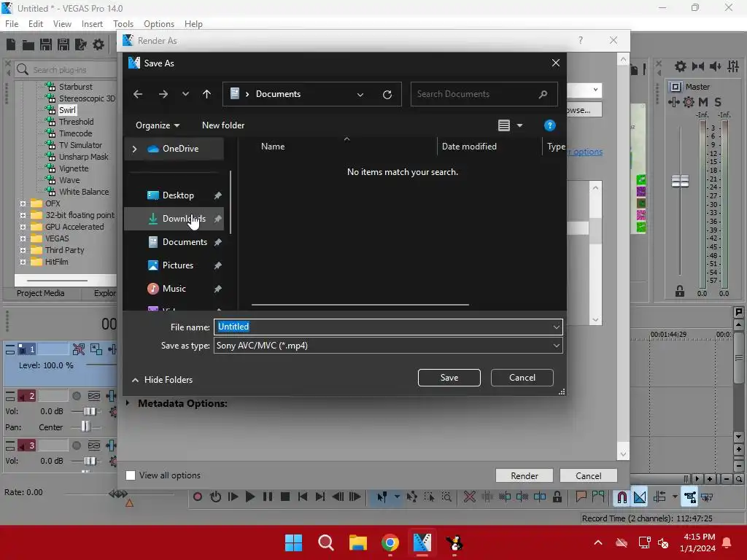
Task: Click the Search plug-ins field
Action: [66, 69]
